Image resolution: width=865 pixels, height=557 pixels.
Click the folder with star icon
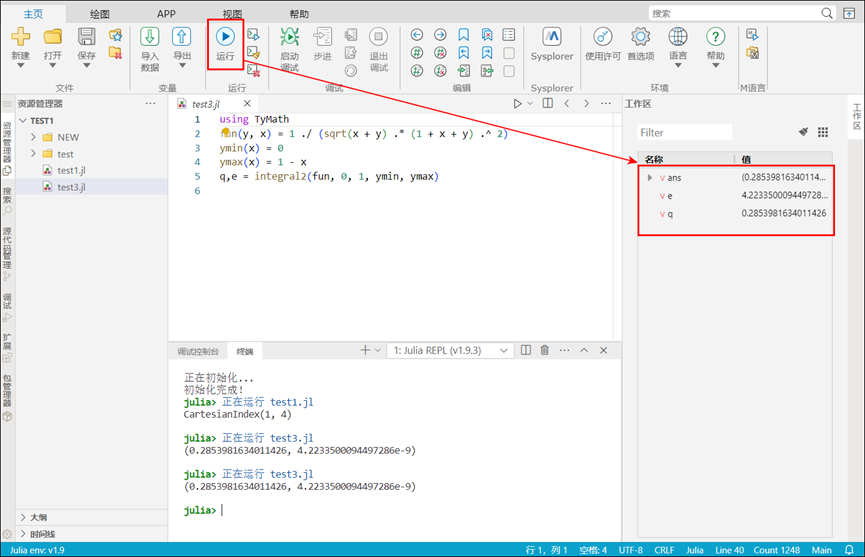pyautogui.click(x=115, y=35)
